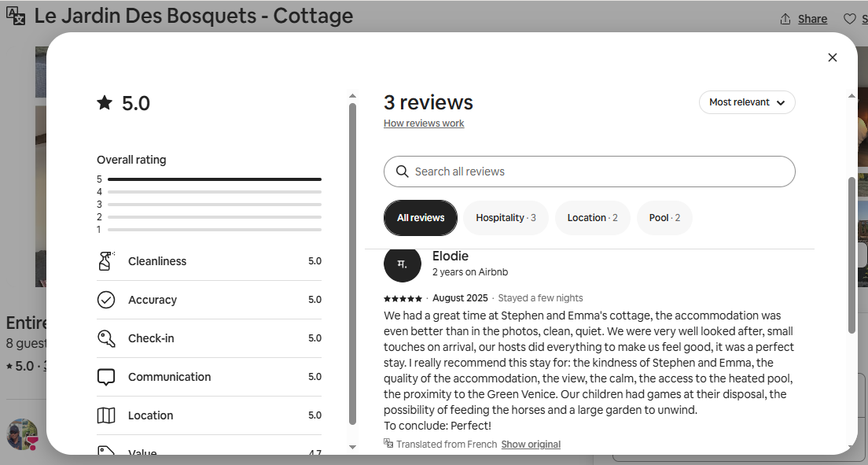This screenshot has height=465, width=868.
Task: Click Elodie's profile avatar
Action: coord(403,263)
